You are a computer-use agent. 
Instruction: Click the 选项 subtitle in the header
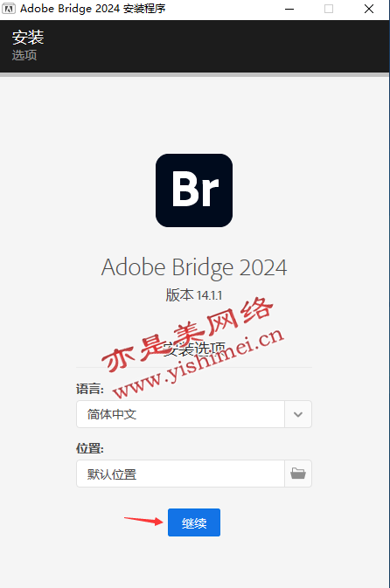[x=24, y=55]
